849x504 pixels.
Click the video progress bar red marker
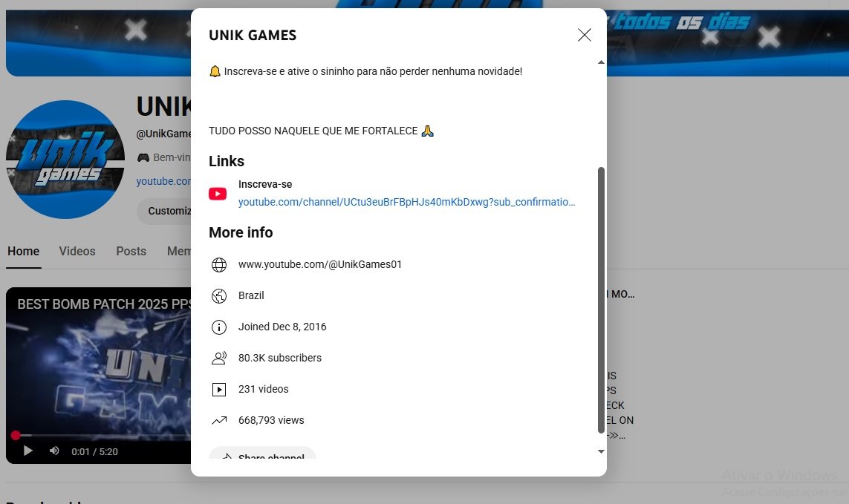point(16,435)
